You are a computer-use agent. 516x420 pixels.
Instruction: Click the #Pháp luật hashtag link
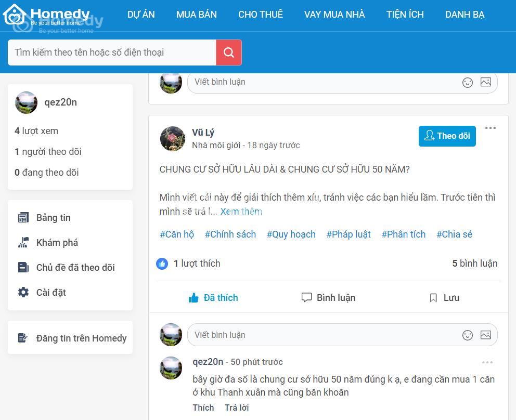point(349,234)
